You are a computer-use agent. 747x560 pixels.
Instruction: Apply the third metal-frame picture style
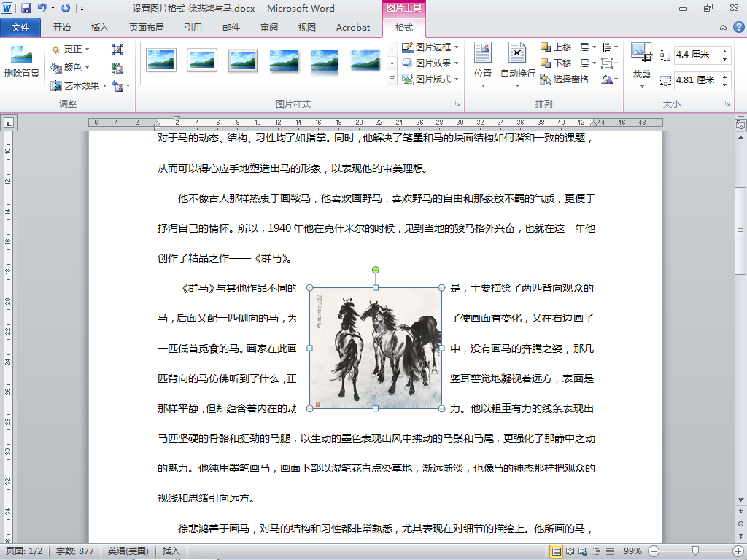point(243,61)
